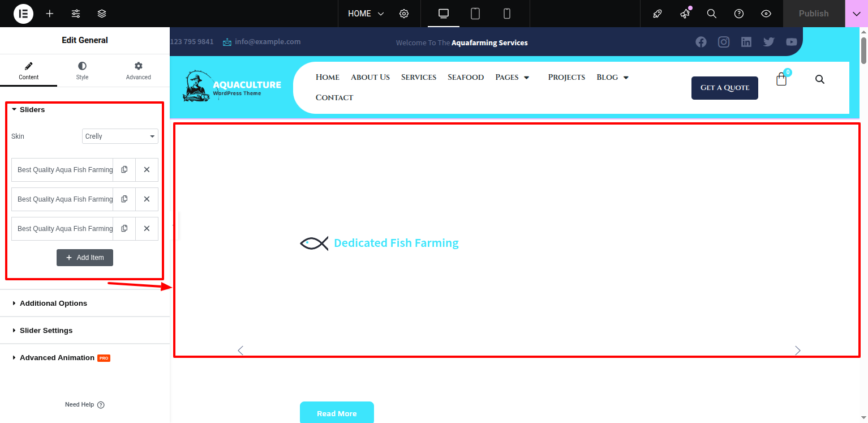The height and width of the screenshot is (423, 868).
Task: Click the Add Item button
Action: point(85,258)
